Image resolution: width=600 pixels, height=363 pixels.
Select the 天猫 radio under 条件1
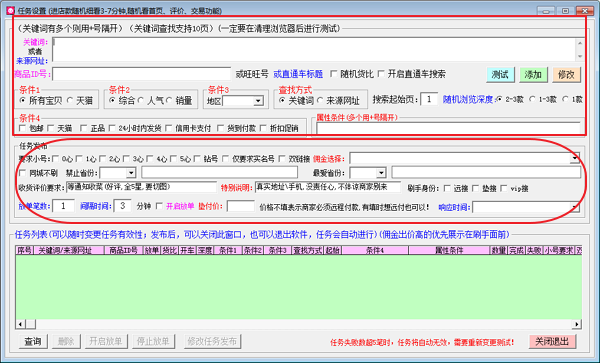70,100
